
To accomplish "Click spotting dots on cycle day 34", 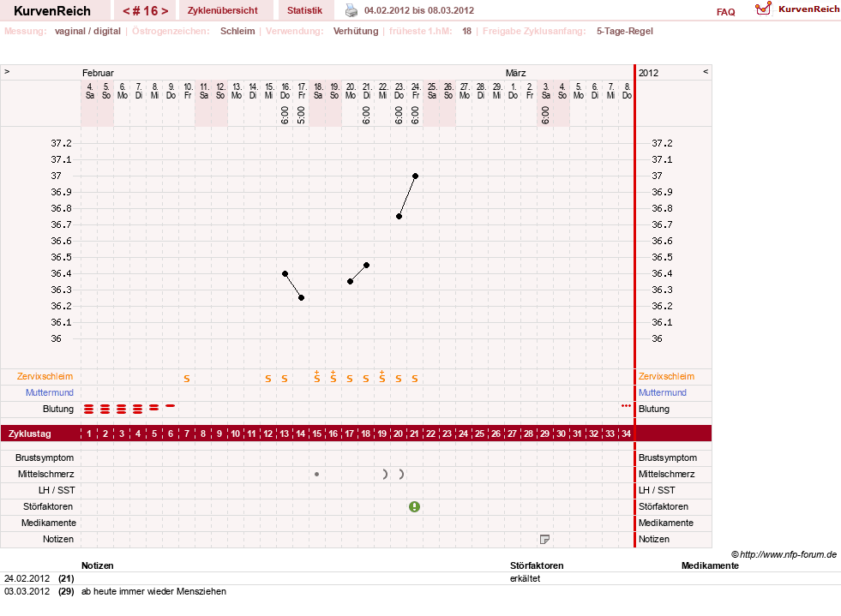I will pyautogui.click(x=626, y=406).
